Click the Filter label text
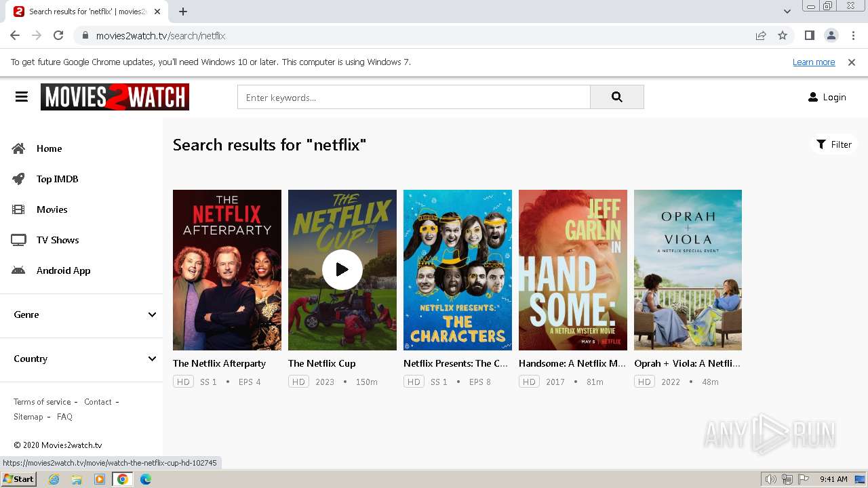Screen dimensions: 868x488 tap(841, 144)
